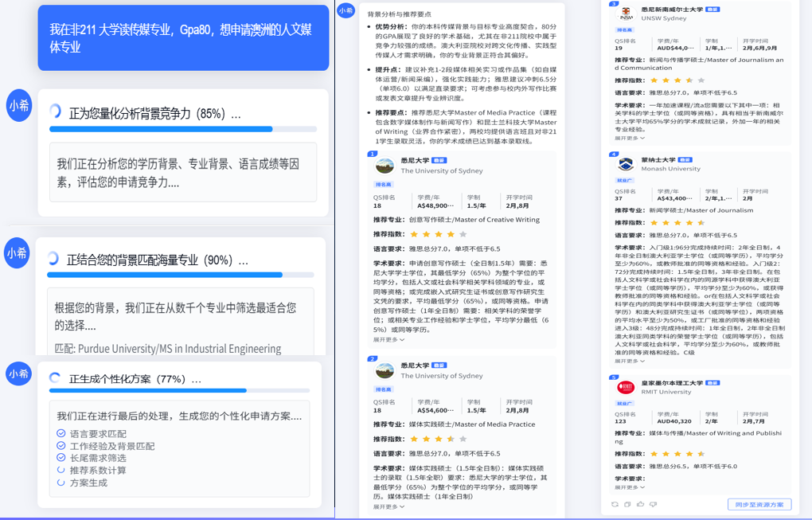Click the blue user message bubble about 澳洲人文媒体专业
Screen dimensions: 812x520
[183, 37]
